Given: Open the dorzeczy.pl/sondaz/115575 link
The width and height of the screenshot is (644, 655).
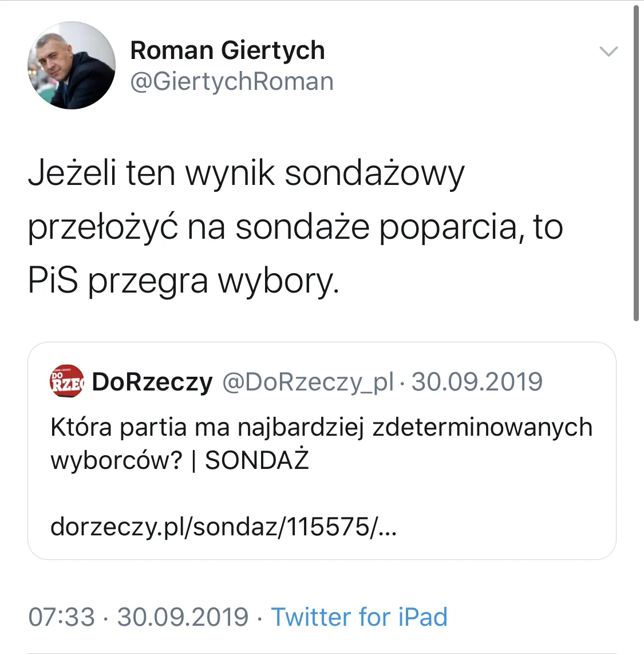Looking at the screenshot, I should click(223, 526).
